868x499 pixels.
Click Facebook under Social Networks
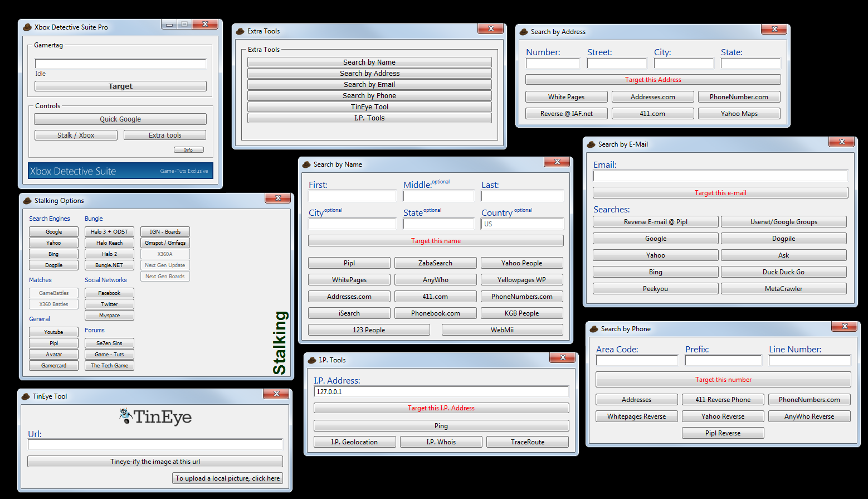[x=109, y=293]
